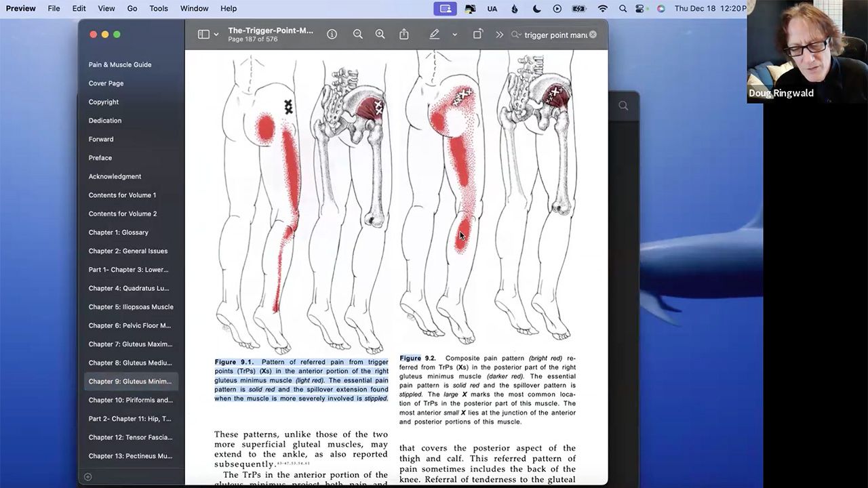Select the Highlight pen tool
The width and height of the screenshot is (868, 488).
tap(435, 35)
